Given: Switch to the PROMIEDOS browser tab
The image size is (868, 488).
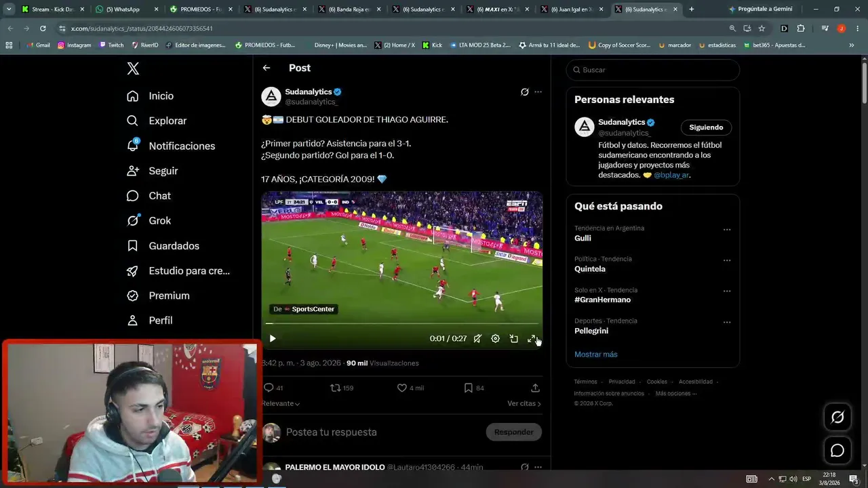Looking at the screenshot, I should click(x=201, y=9).
